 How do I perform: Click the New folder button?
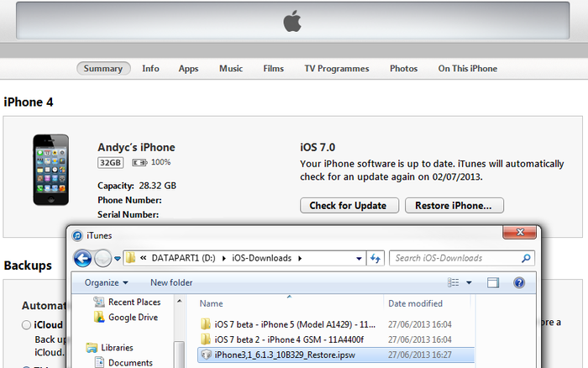(171, 282)
